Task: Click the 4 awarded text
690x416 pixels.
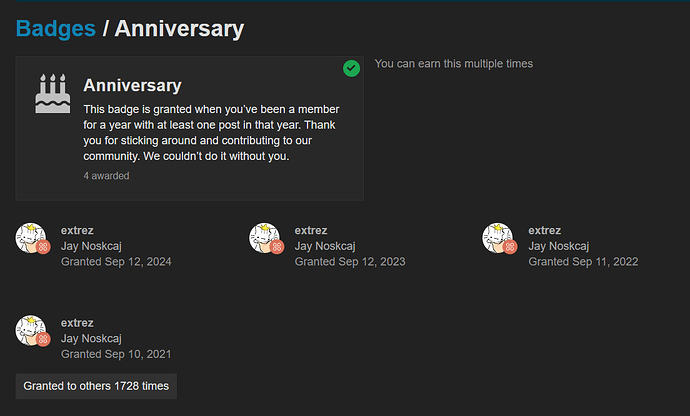Action: (x=106, y=176)
